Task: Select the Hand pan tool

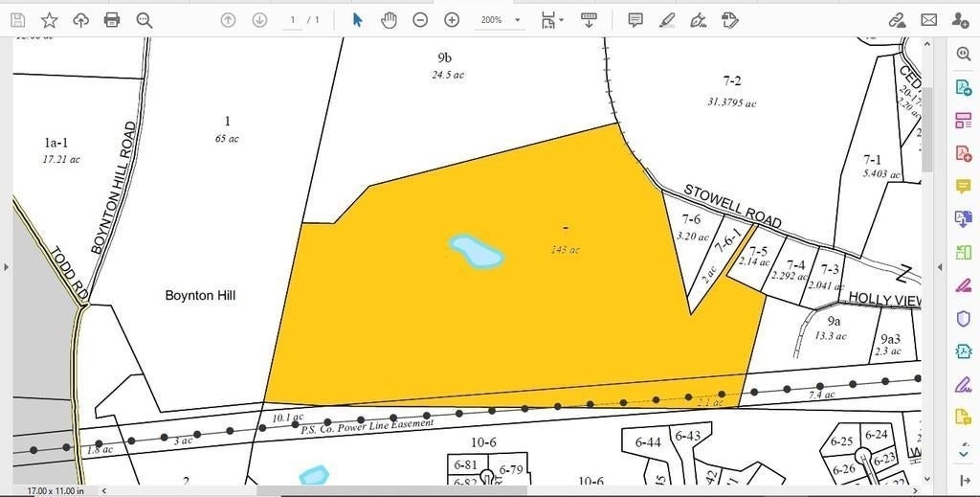Action: (x=389, y=20)
